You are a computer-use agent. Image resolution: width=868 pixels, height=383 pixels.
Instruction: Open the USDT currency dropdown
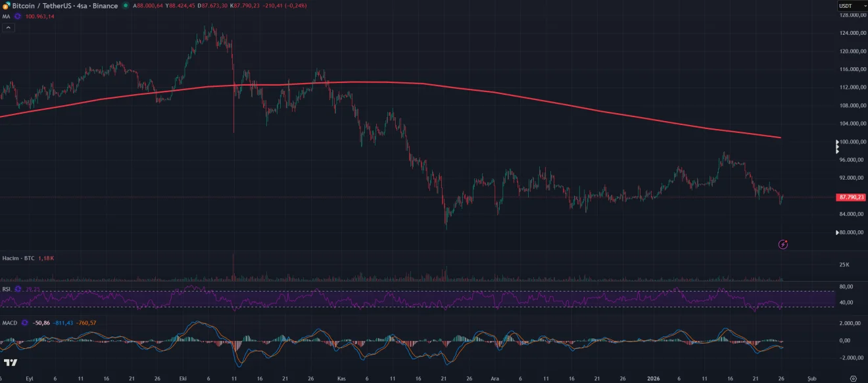click(x=851, y=6)
